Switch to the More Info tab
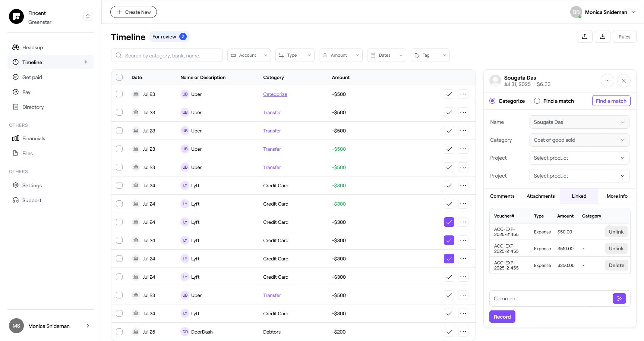The height and width of the screenshot is (341, 644). click(x=617, y=196)
